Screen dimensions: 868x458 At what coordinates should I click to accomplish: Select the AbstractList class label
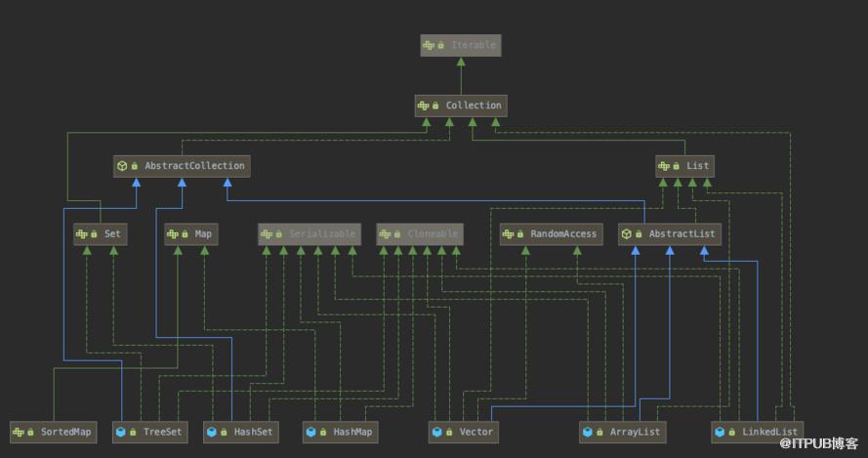(682, 233)
